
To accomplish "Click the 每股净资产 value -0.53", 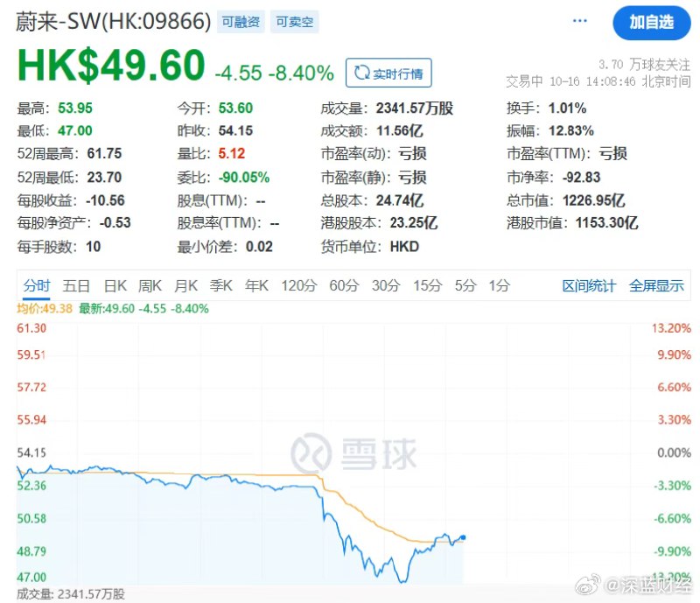I will coord(115,223).
